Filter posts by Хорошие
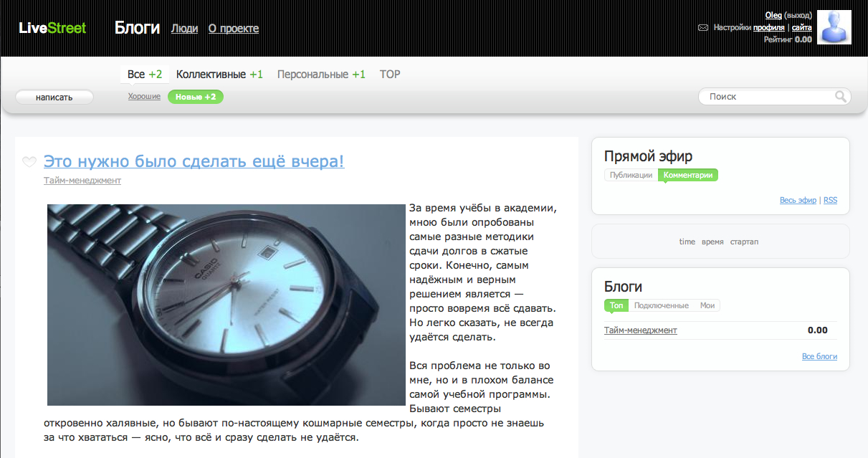The image size is (868, 458). (x=144, y=96)
